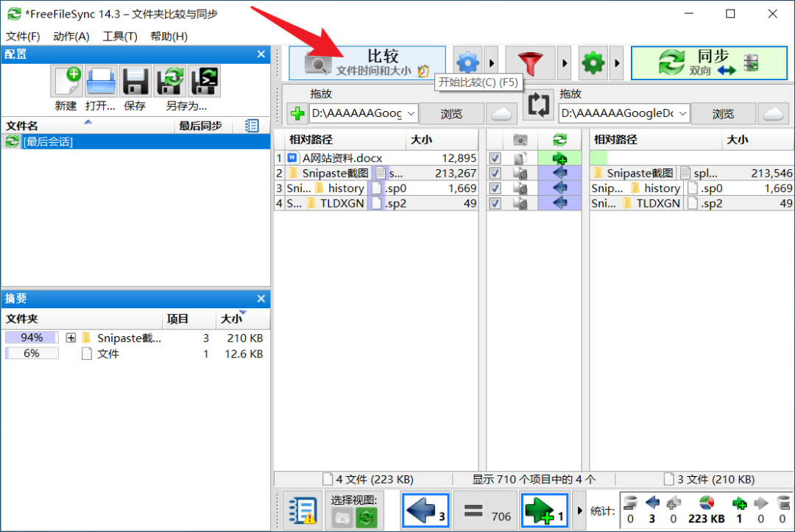Select right cloud storage icon

773,113
